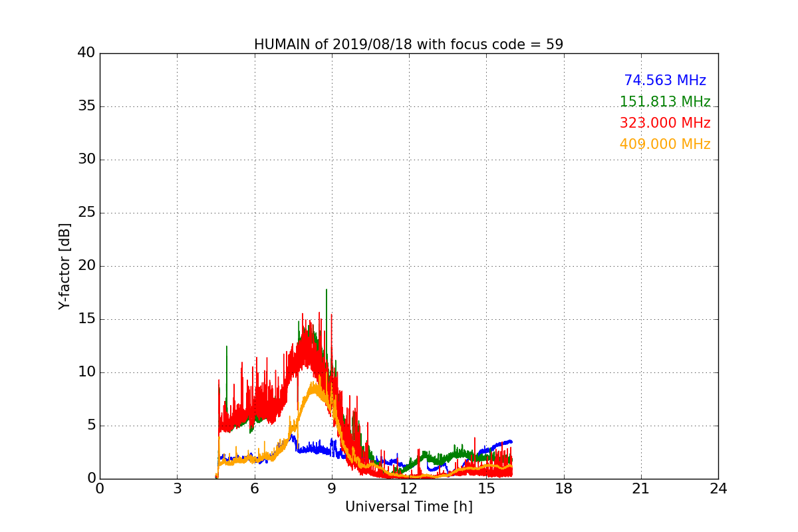Click the x-axis tick label 21
The height and width of the screenshot is (532, 798).
click(641, 489)
